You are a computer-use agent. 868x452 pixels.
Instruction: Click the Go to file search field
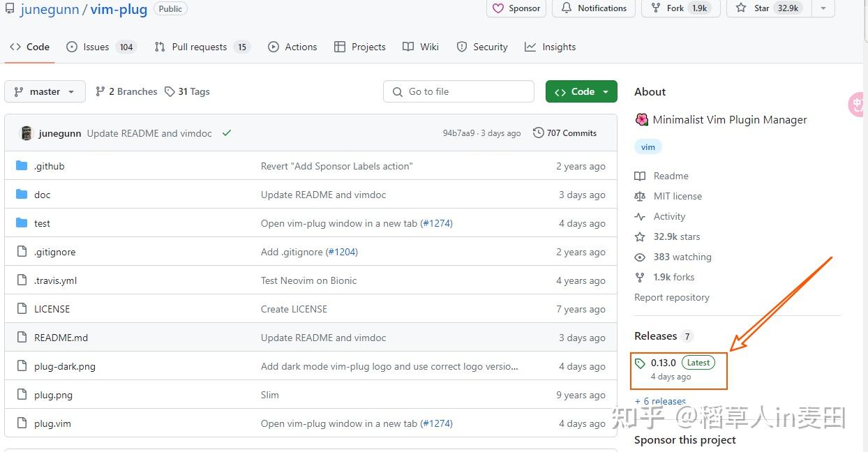click(x=458, y=91)
